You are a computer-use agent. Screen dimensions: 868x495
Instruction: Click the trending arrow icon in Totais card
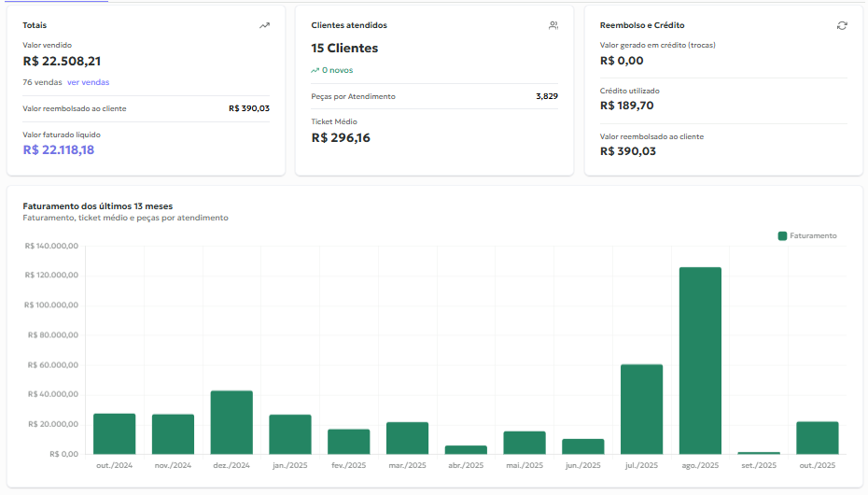[264, 25]
